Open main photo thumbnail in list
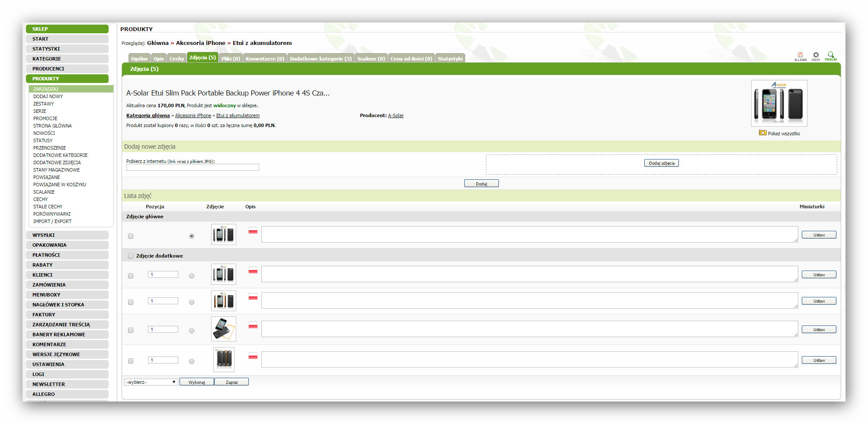The height and width of the screenshot is (424, 868). 224,234
